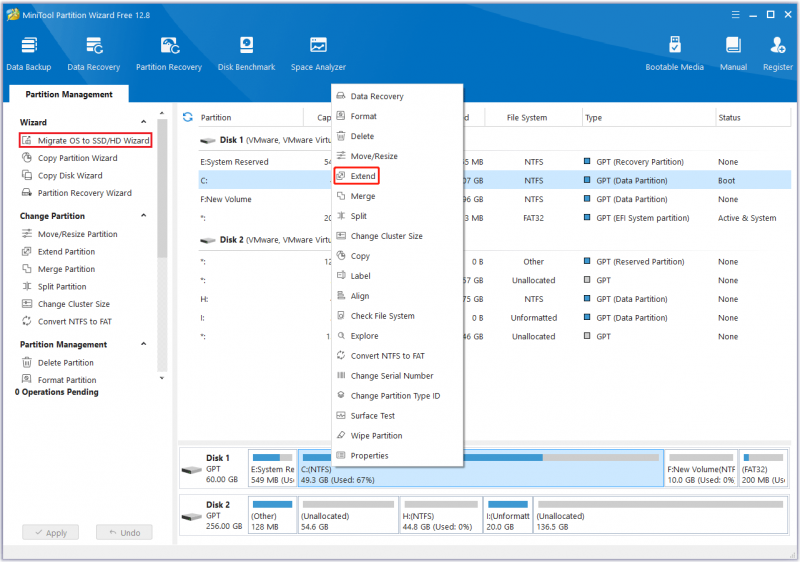Choose Label in the context menu

(x=397, y=276)
